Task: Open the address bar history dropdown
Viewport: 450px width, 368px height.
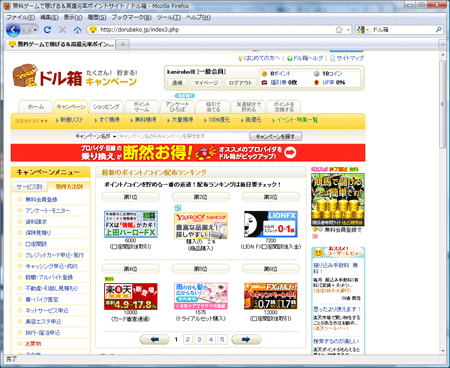Action: coord(348,30)
